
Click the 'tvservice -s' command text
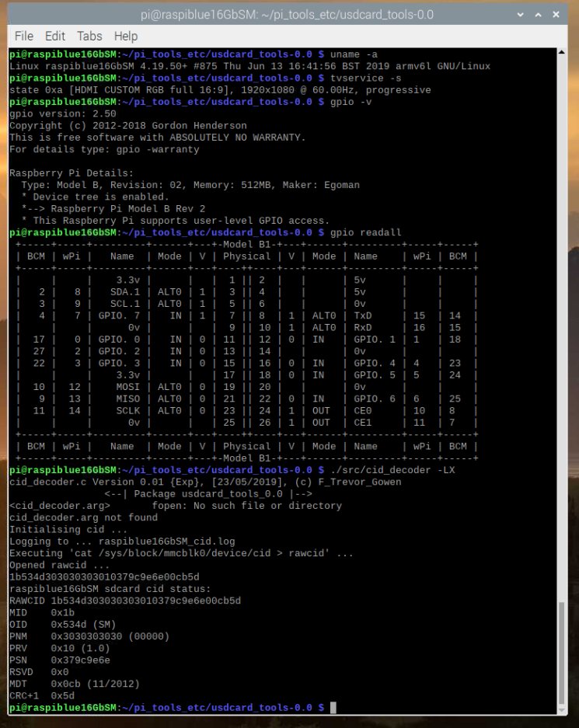pyautogui.click(x=365, y=78)
